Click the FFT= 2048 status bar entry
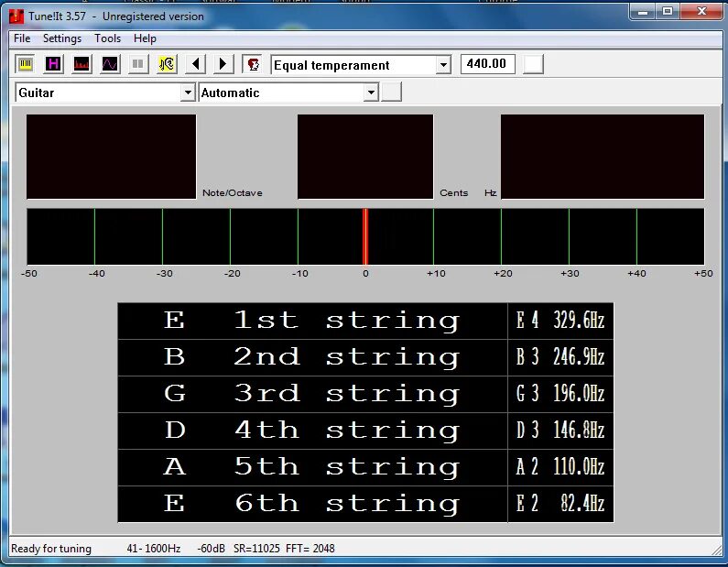The height and width of the screenshot is (567, 728). coord(310,549)
